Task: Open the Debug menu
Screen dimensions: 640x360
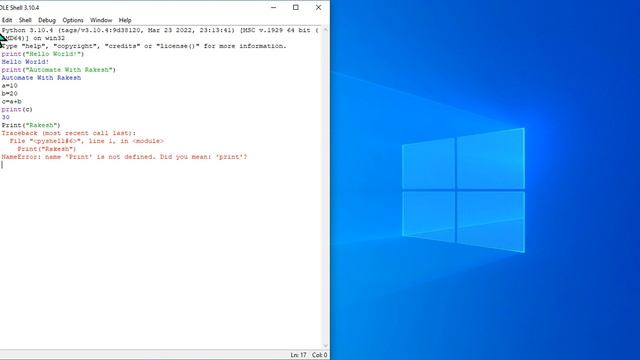Action: pos(47,20)
